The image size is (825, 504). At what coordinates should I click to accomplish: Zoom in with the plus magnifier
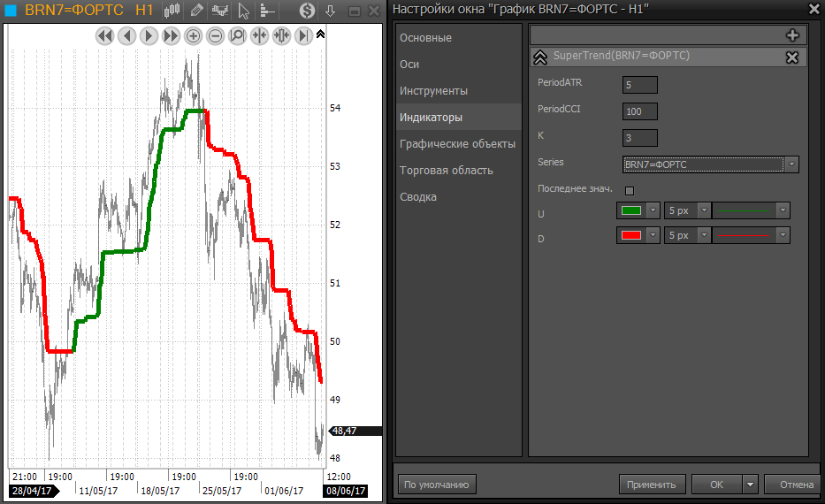point(193,36)
